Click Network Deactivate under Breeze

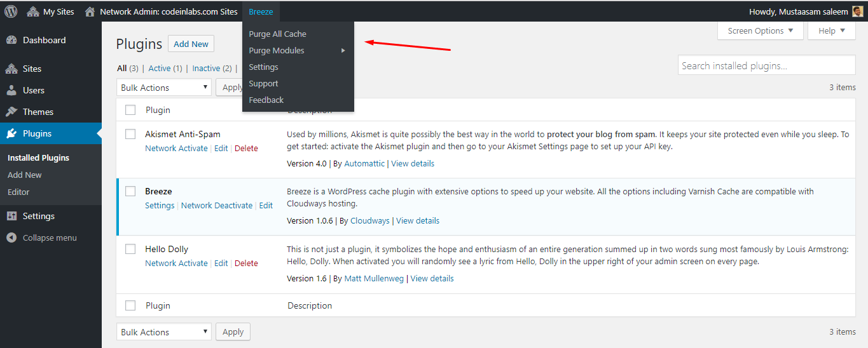coord(217,205)
